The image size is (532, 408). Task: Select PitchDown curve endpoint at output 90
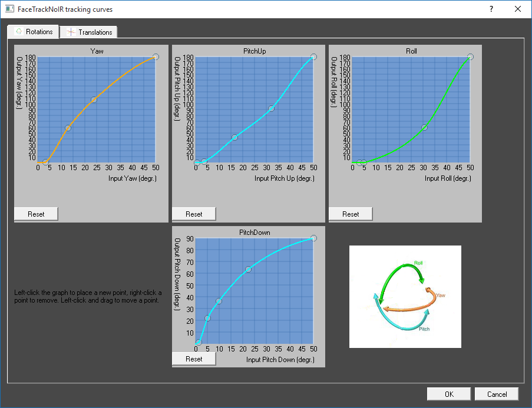pyautogui.click(x=314, y=238)
